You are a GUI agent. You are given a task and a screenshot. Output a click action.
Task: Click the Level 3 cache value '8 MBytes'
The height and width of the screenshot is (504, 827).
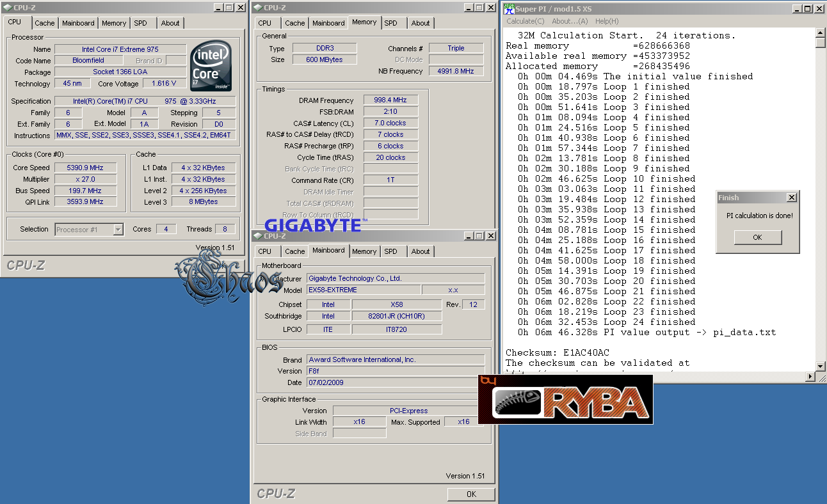[x=203, y=201]
